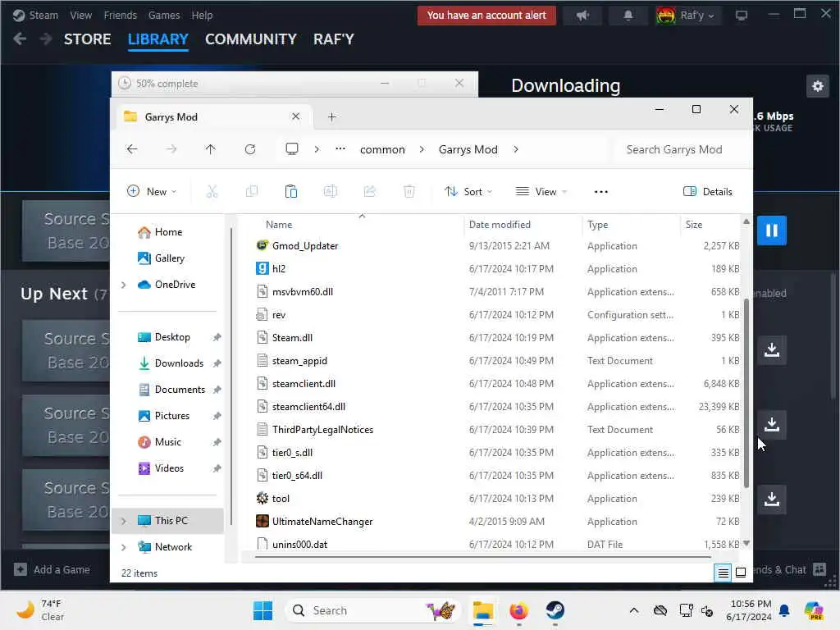Go up one folder level in Explorer
This screenshot has height=630, width=840.
pyautogui.click(x=211, y=149)
